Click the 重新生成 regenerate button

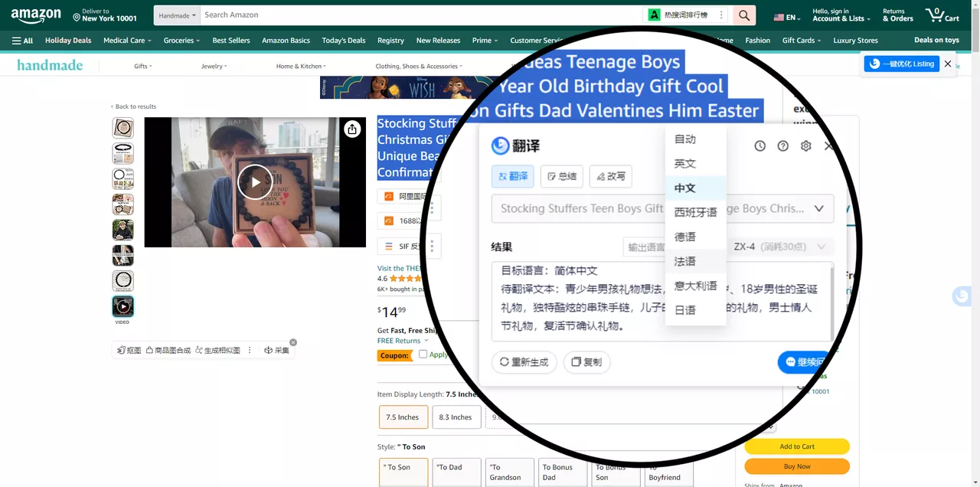524,362
